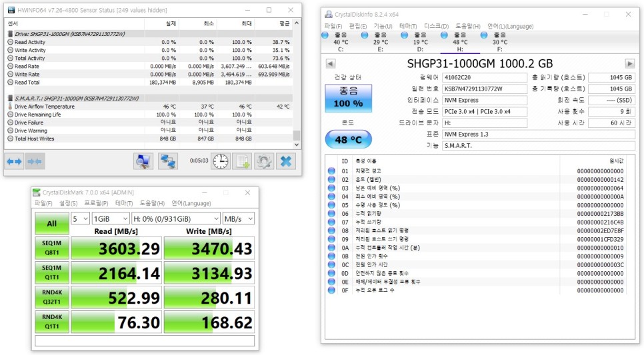
Task: Open test size dropdown showing 1GiB
Action: pyautogui.click(x=111, y=218)
